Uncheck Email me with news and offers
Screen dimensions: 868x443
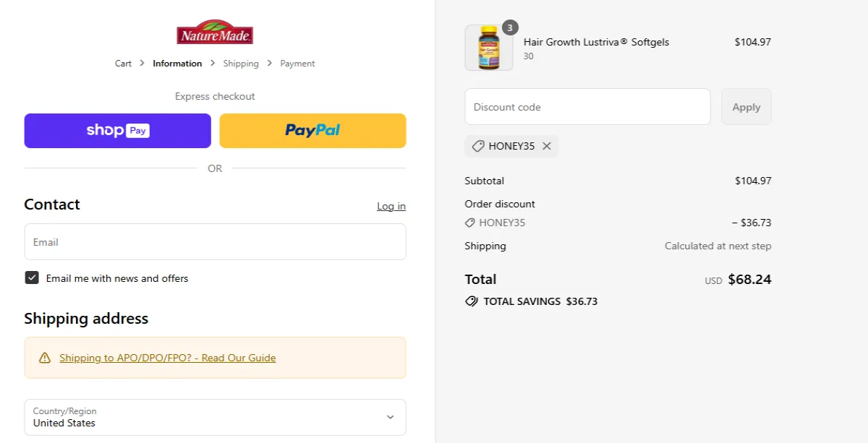tap(32, 278)
